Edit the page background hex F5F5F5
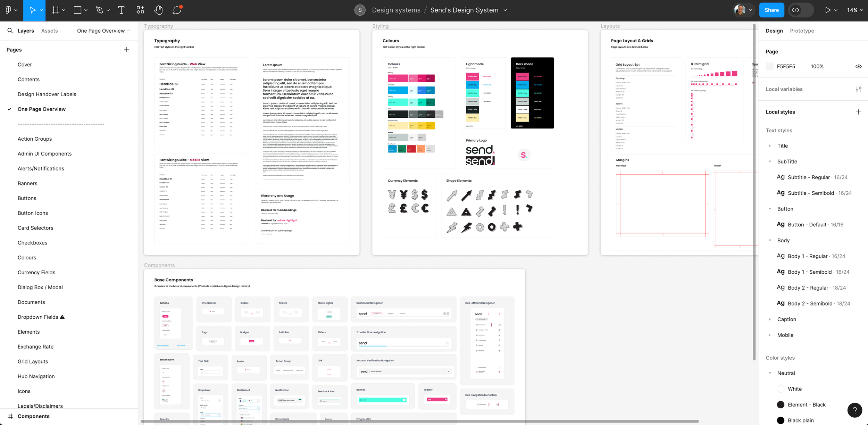This screenshot has height=425, width=868. 786,66
